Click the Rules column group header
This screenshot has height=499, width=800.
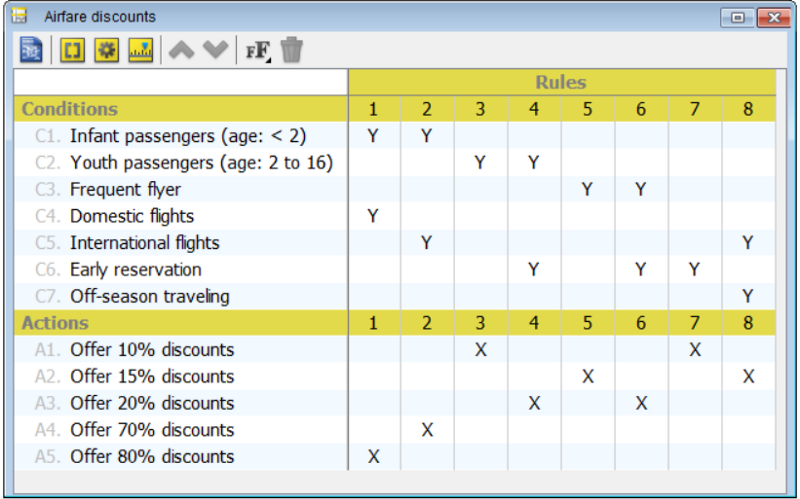pyautogui.click(x=562, y=82)
